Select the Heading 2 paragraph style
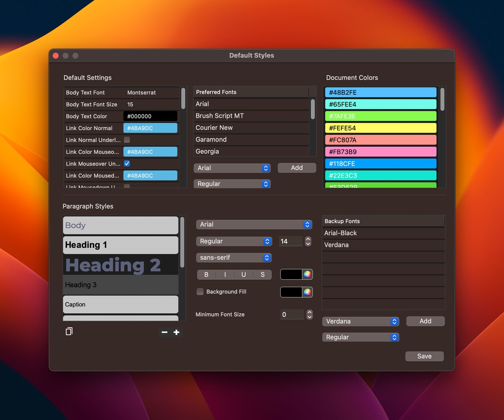 click(x=121, y=265)
